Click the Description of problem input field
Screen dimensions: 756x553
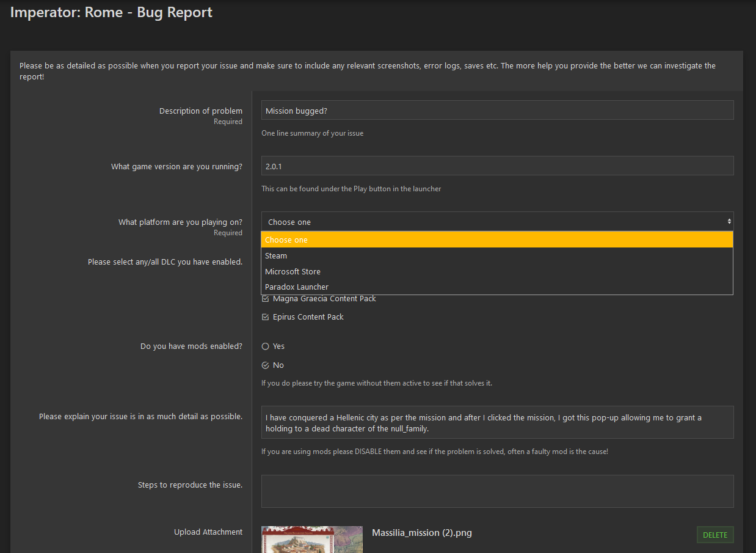[497, 111]
